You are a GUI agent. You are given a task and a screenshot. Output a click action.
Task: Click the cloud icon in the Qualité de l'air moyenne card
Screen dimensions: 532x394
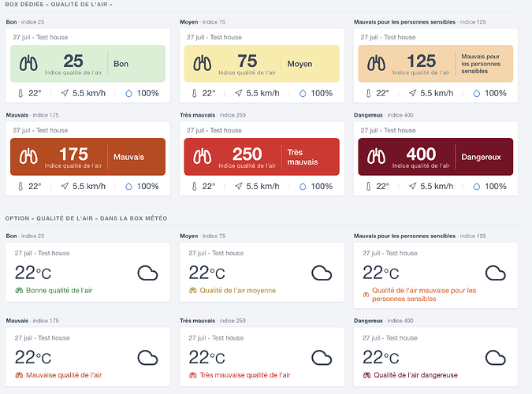coord(322,273)
